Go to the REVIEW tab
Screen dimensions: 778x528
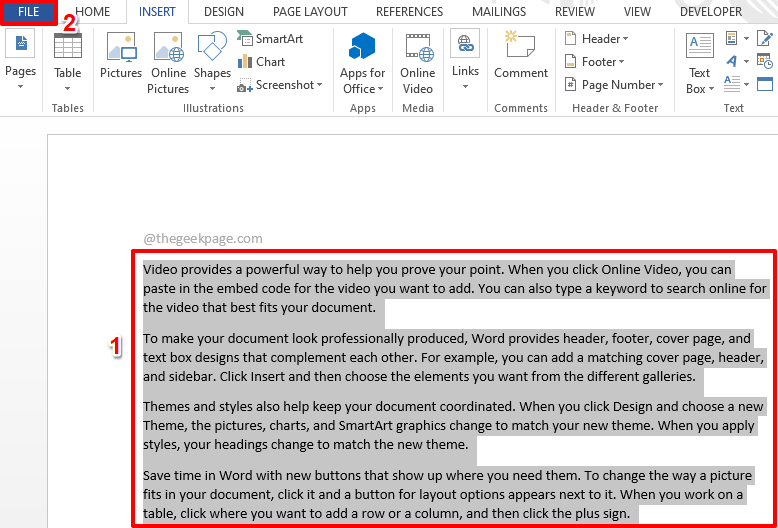tap(575, 12)
